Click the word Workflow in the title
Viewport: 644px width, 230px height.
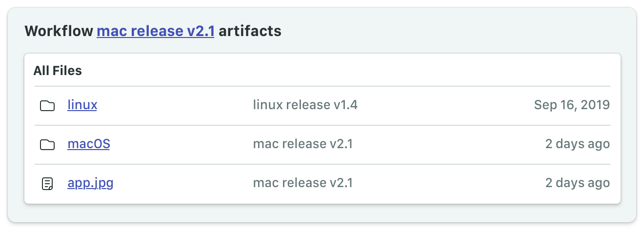(x=59, y=31)
